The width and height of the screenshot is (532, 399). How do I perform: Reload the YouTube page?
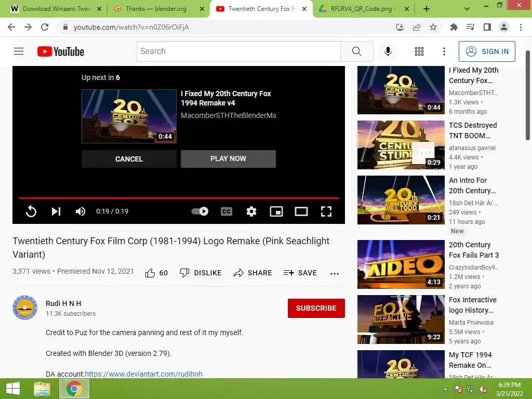tap(45, 27)
